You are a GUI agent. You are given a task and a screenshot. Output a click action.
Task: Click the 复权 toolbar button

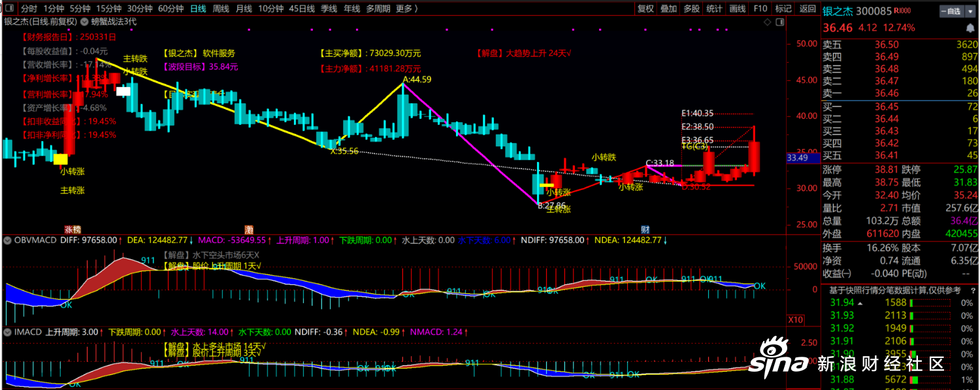pyautogui.click(x=645, y=9)
